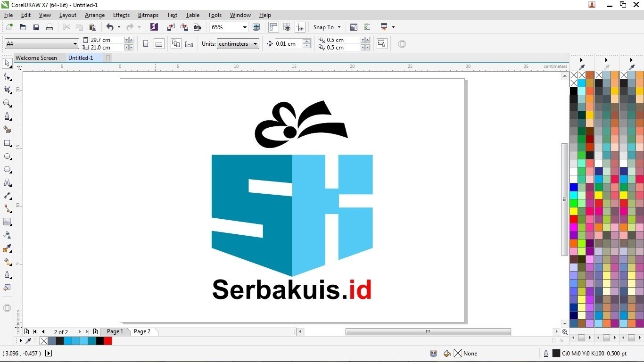This screenshot has width=644, height=363.
Task: Open the File menu
Action: click(8, 15)
